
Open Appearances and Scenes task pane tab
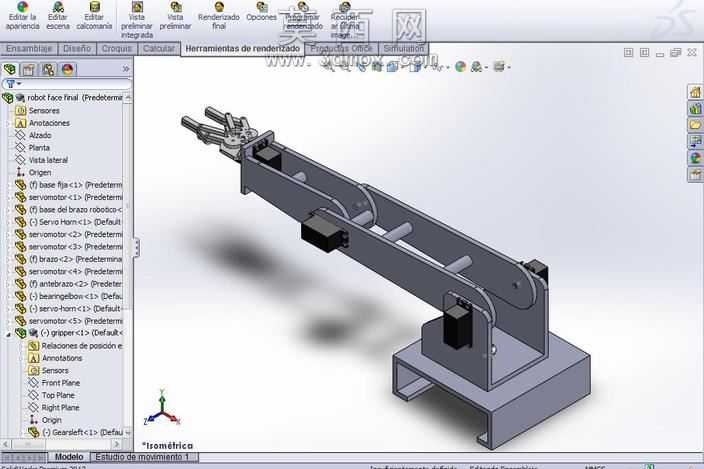pyautogui.click(x=695, y=158)
